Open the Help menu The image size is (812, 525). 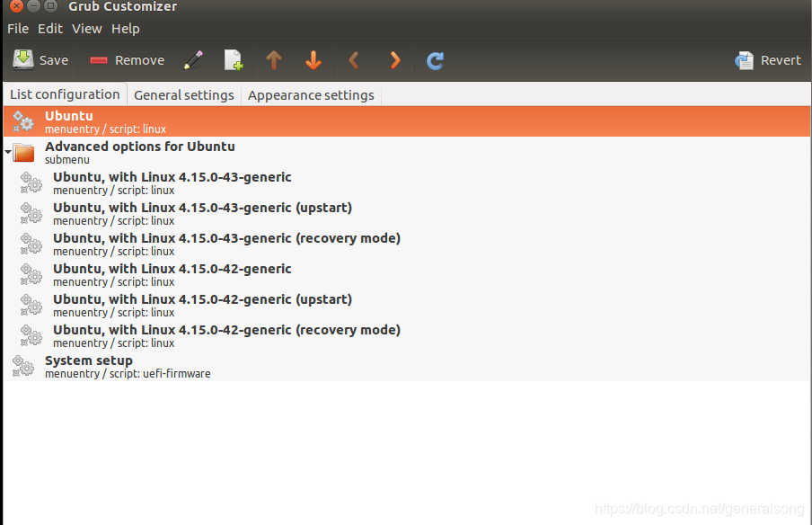tap(126, 29)
